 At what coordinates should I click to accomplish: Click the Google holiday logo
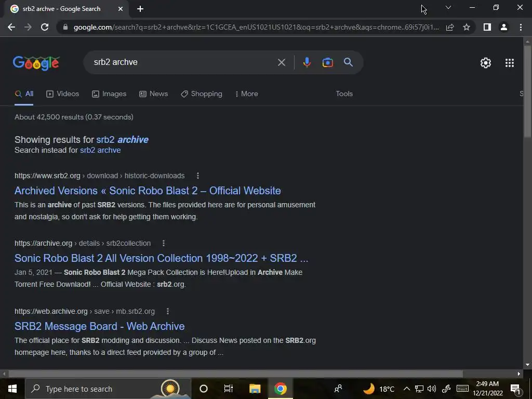coord(36,63)
